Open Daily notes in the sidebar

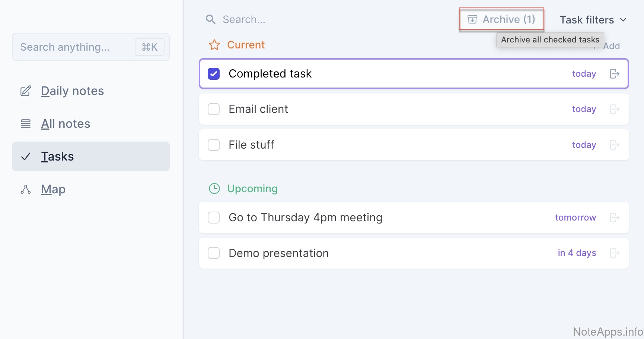tap(72, 91)
